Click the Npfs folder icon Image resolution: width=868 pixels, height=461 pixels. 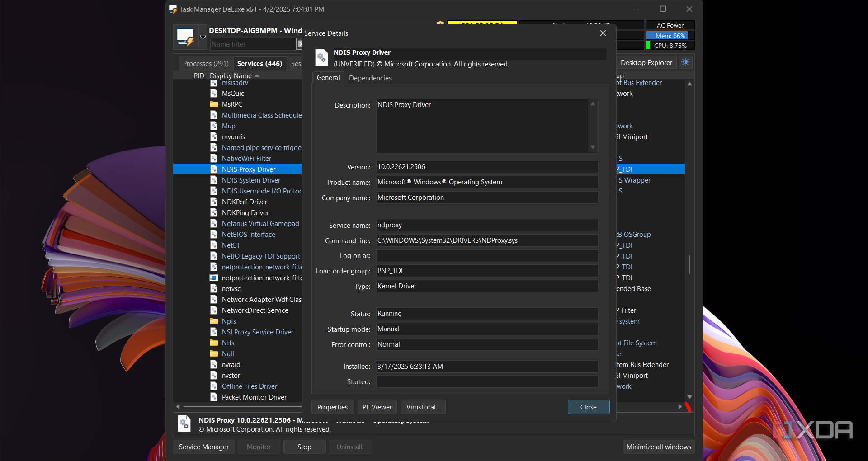(214, 321)
